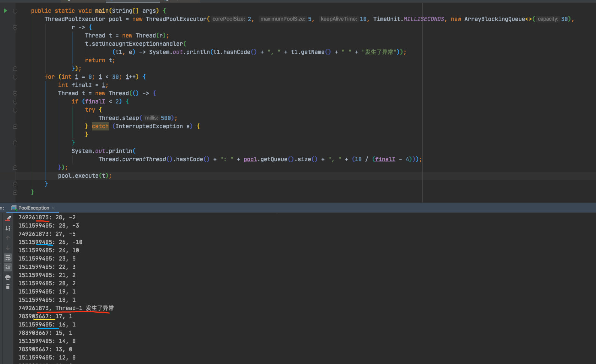Click console line '1511599405: 19, 1'
596x364 pixels.
click(x=47, y=292)
